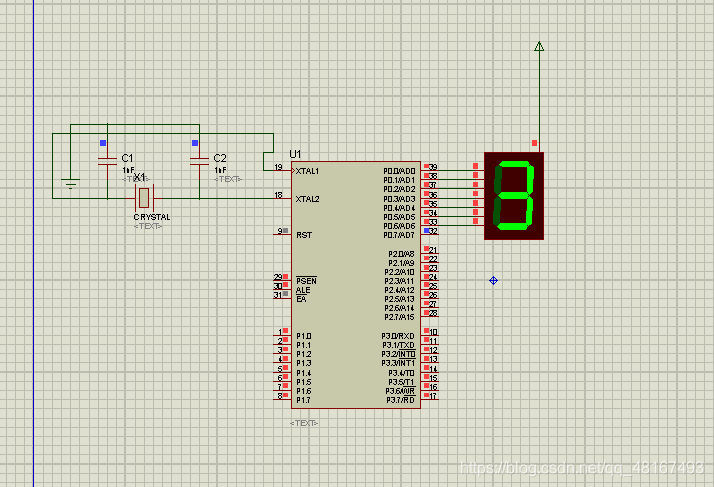
Task: Click pin number 39 on U1
Action: tap(433, 168)
